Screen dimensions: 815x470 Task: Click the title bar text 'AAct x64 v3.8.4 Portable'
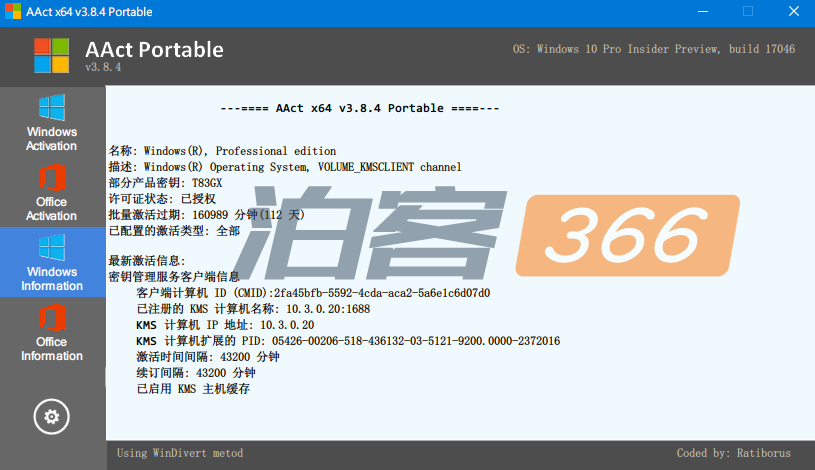tap(89, 12)
